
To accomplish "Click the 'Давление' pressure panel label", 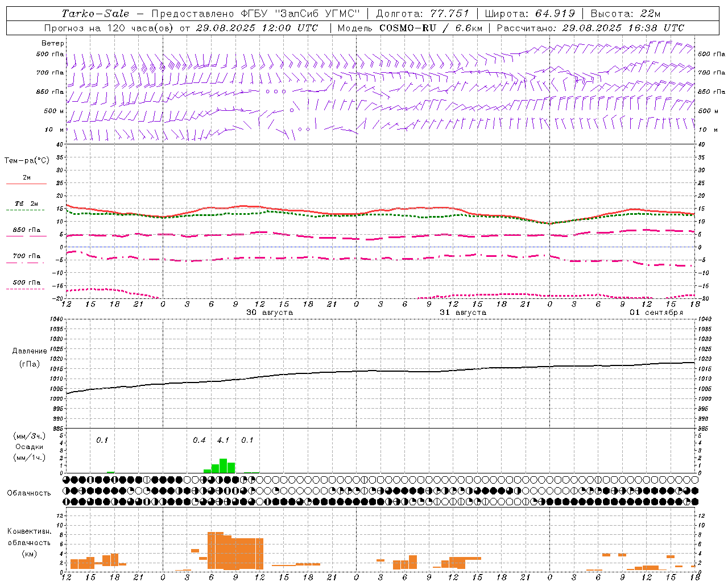I will coord(30,351).
